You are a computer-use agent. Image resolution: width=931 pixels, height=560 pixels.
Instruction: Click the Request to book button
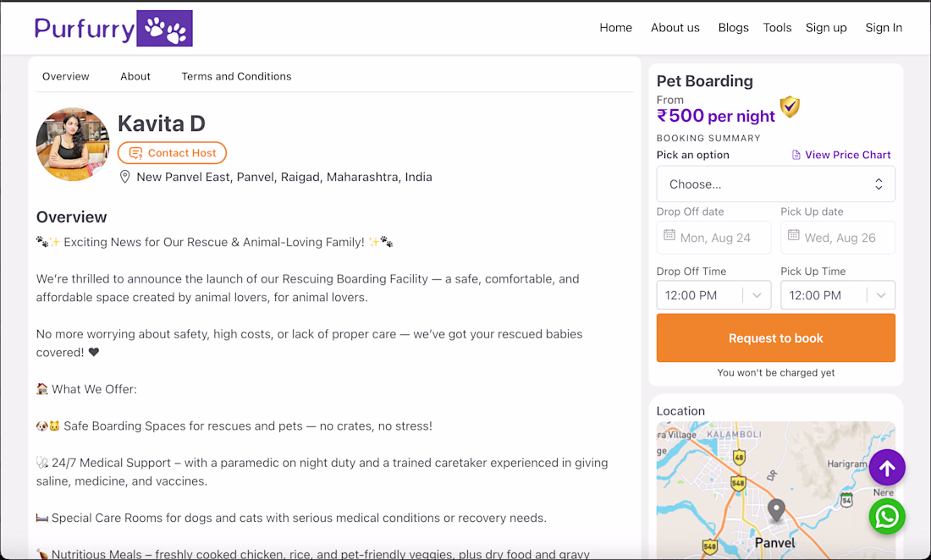click(775, 338)
